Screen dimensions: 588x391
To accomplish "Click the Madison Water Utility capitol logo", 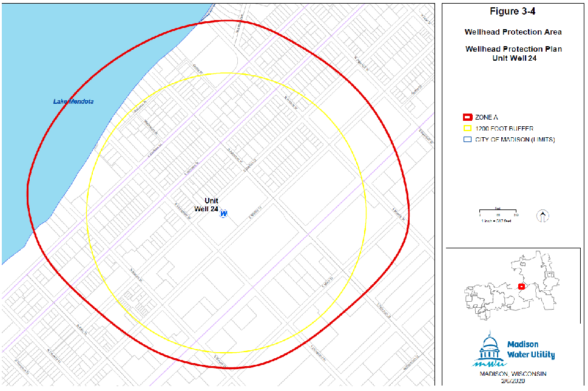I will tap(490, 350).
